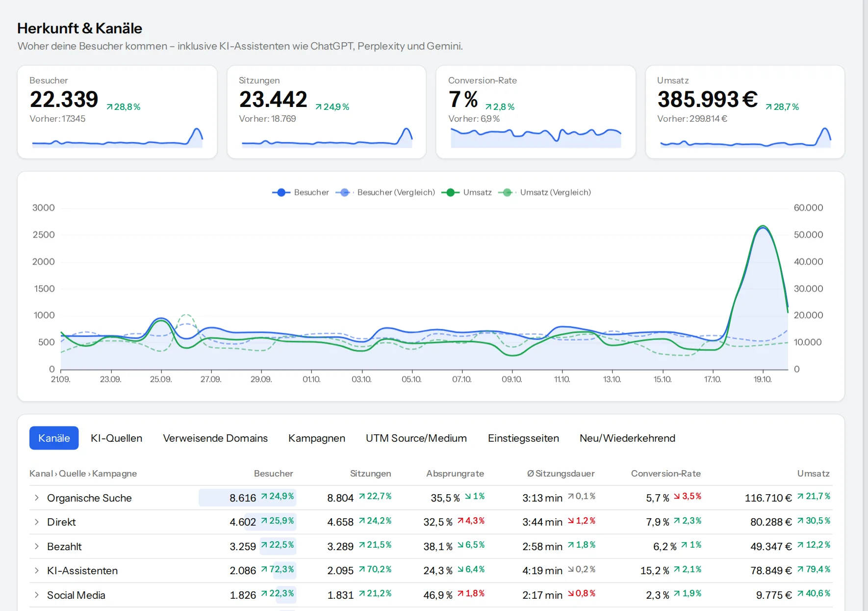Sort by the Absprungrate column header
Image resolution: width=868 pixels, height=611 pixels.
click(455, 474)
